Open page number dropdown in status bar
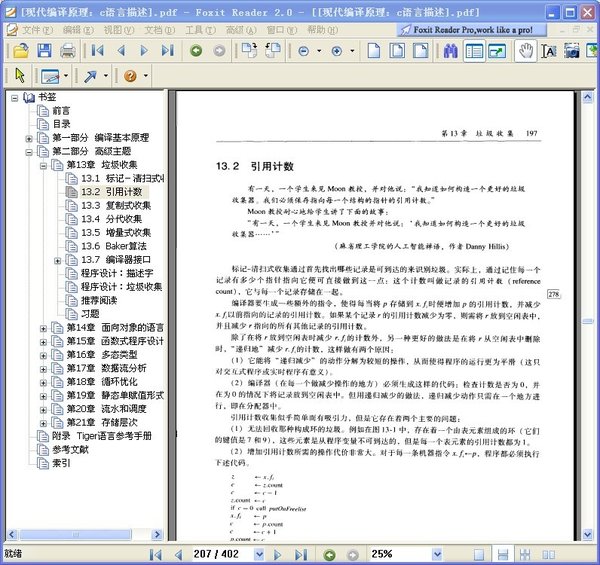This screenshot has width=600, height=565. pos(259,554)
